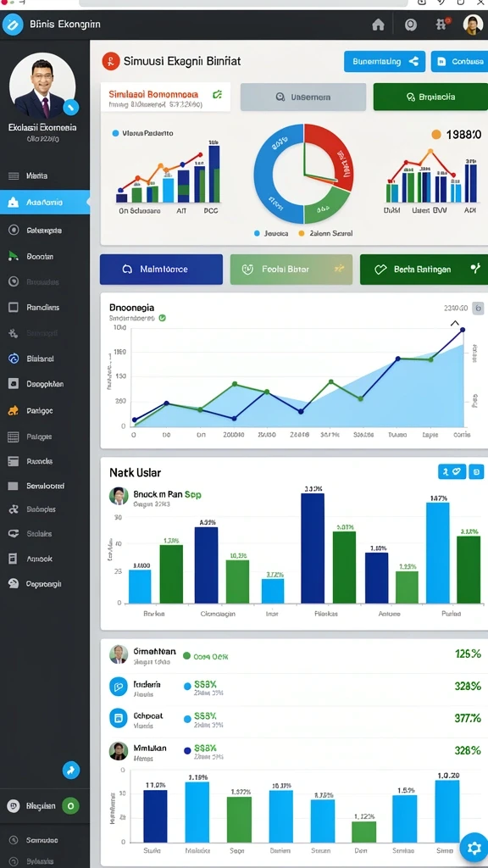This screenshot has height=868, width=488.
Task: Open the Randians sidebar menu item
Action: point(45,307)
